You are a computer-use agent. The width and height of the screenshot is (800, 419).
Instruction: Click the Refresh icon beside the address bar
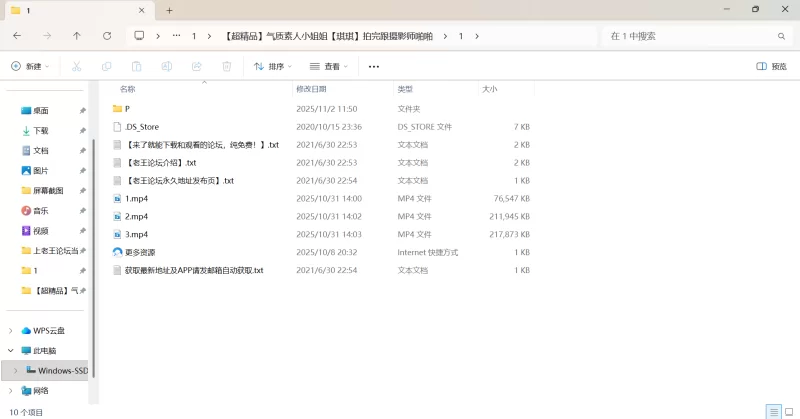click(x=107, y=36)
